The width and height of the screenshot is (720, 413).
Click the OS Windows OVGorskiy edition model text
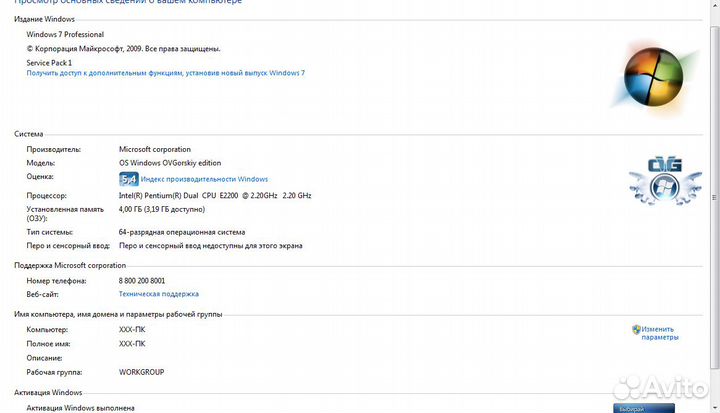(x=170, y=162)
